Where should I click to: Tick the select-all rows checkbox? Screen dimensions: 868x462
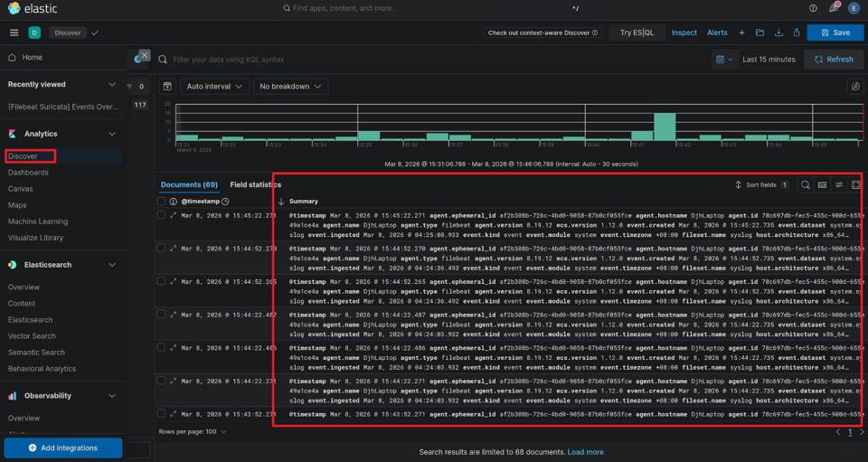point(161,201)
